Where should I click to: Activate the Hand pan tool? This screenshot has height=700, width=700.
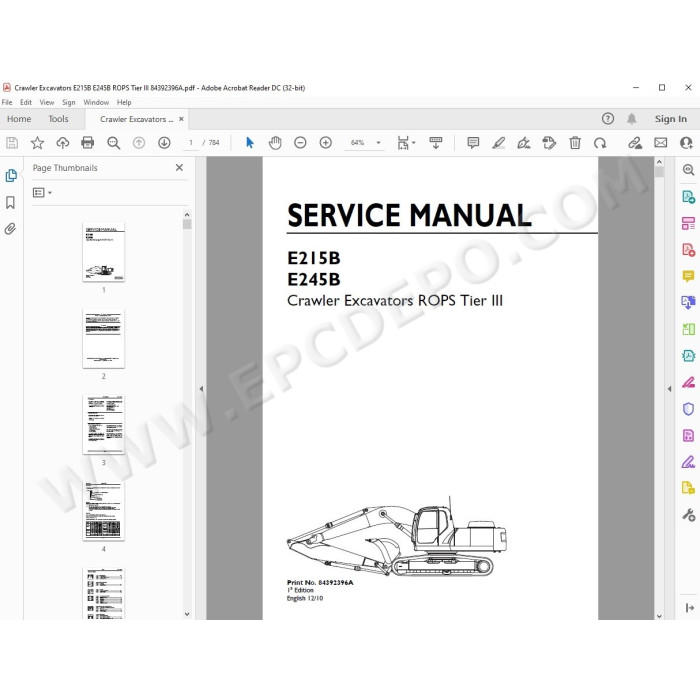pos(275,143)
